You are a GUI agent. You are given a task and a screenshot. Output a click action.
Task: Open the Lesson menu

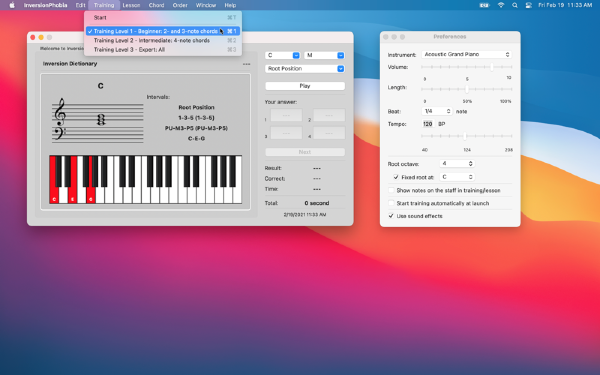point(131,5)
